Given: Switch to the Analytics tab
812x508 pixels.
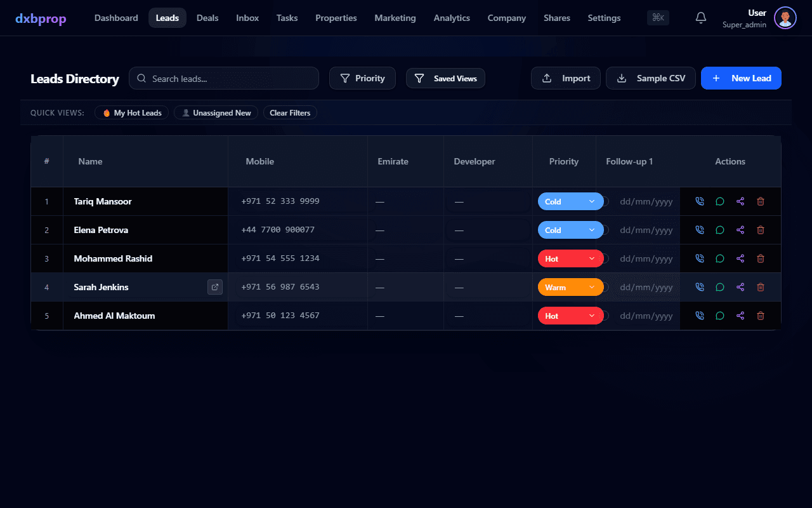Looking at the screenshot, I should (452, 18).
